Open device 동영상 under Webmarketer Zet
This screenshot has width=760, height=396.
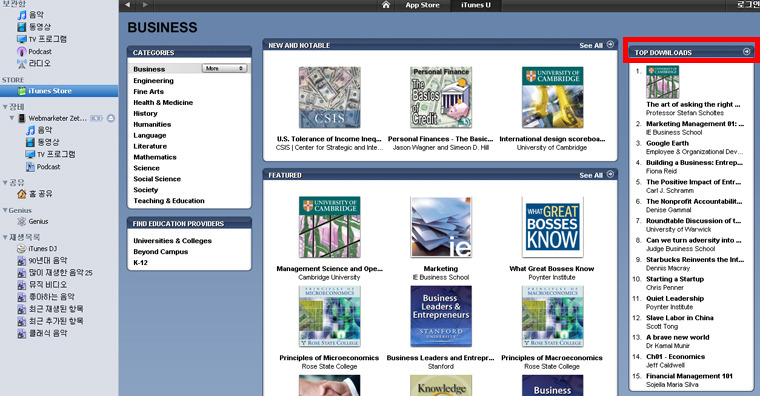click(x=42, y=143)
